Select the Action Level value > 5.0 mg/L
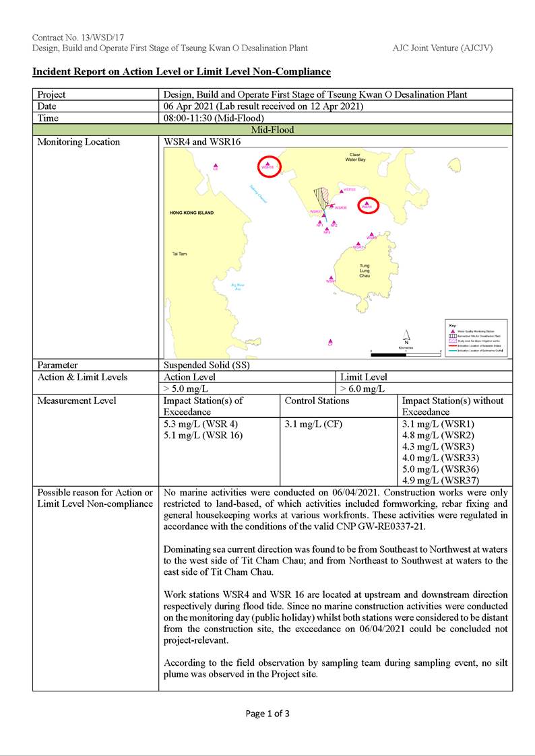The height and width of the screenshot is (756, 535). click(x=186, y=388)
